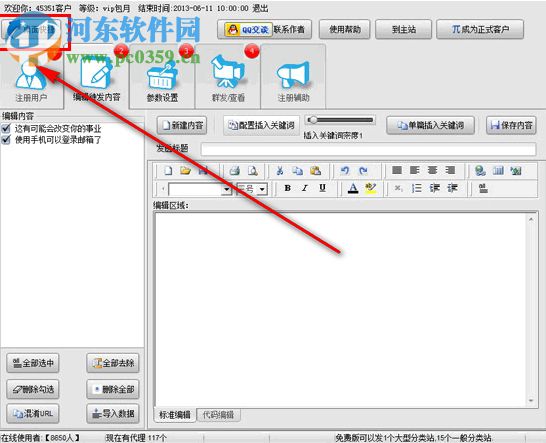
Task: Click 成为正式客户 button
Action: (480, 29)
